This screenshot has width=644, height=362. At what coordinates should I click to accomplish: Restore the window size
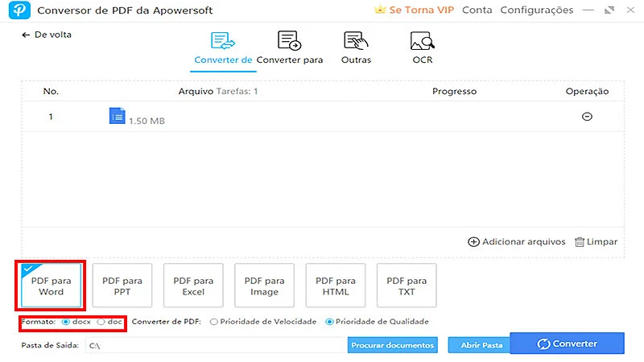tap(609, 10)
